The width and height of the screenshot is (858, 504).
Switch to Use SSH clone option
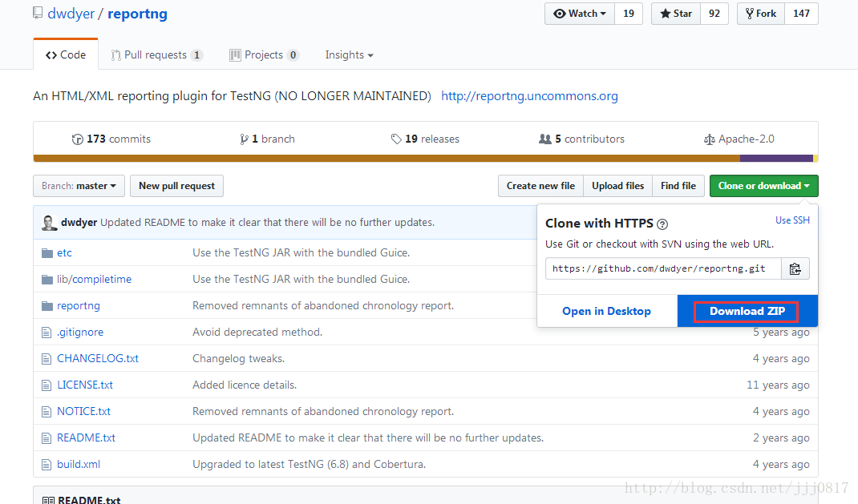tap(792, 220)
